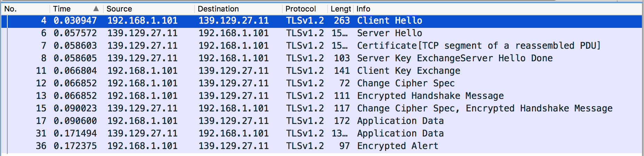Viewport: 644px width, 156px height.
Task: Select Application Data packet number 31
Action: click(x=400, y=133)
